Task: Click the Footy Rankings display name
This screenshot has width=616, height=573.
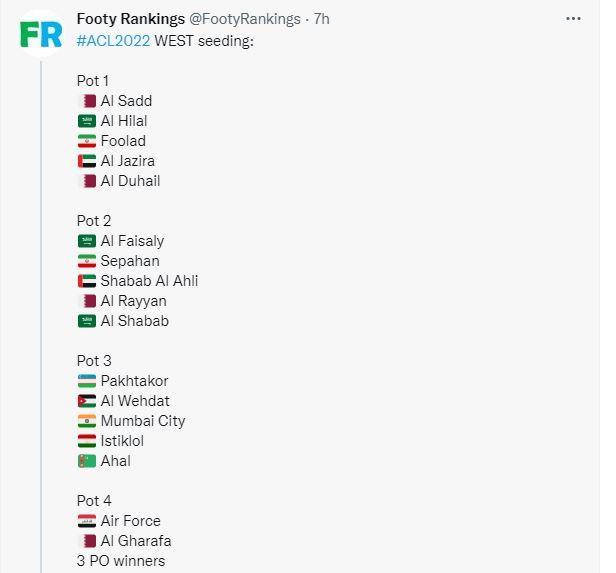Action: 130,19
